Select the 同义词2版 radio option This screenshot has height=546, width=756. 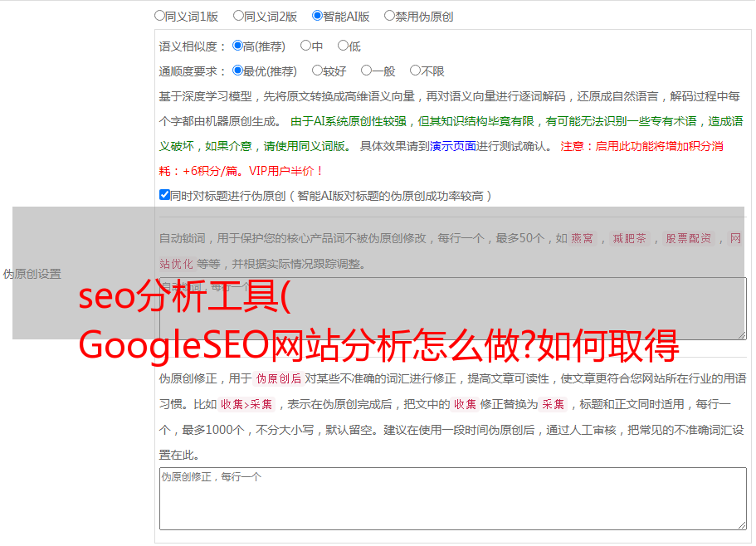coord(238,16)
